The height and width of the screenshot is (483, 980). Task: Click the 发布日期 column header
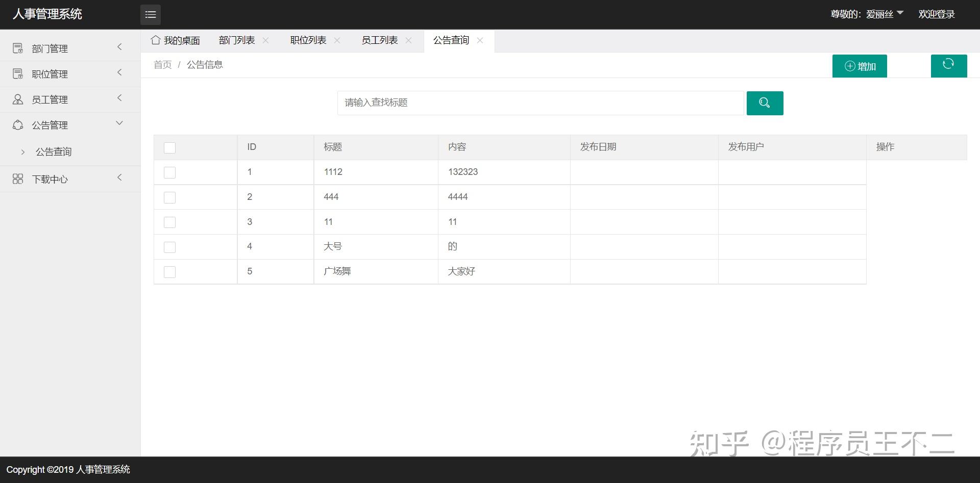coord(644,147)
